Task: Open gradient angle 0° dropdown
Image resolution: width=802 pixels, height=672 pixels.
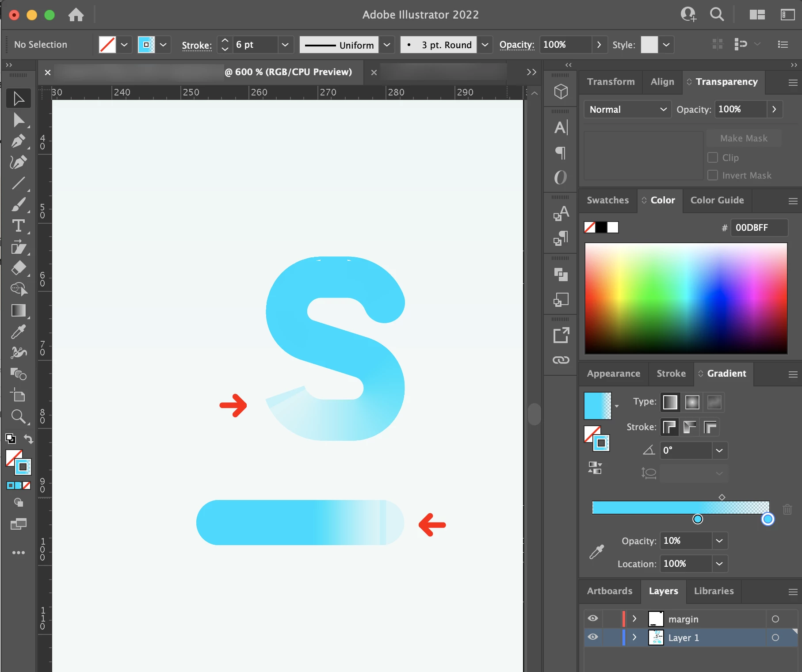Action: pos(720,451)
